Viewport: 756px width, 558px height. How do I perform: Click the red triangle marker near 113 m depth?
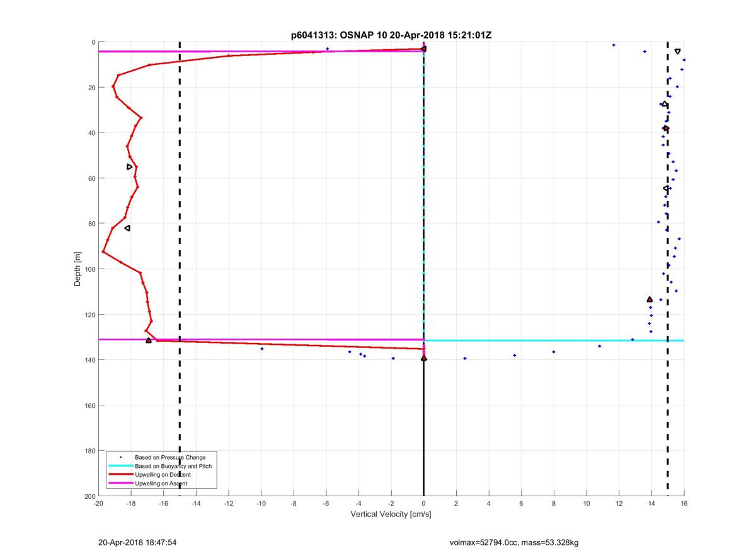650,299
